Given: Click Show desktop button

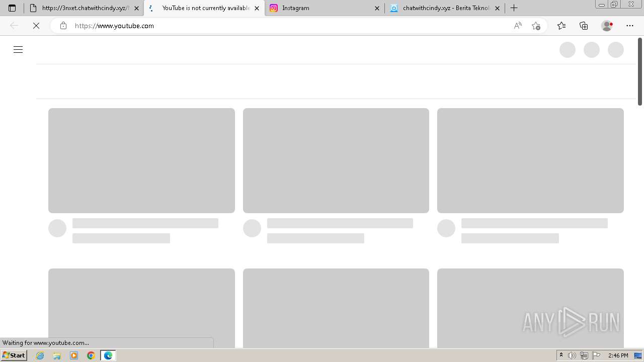Looking at the screenshot, I should click(638, 355).
